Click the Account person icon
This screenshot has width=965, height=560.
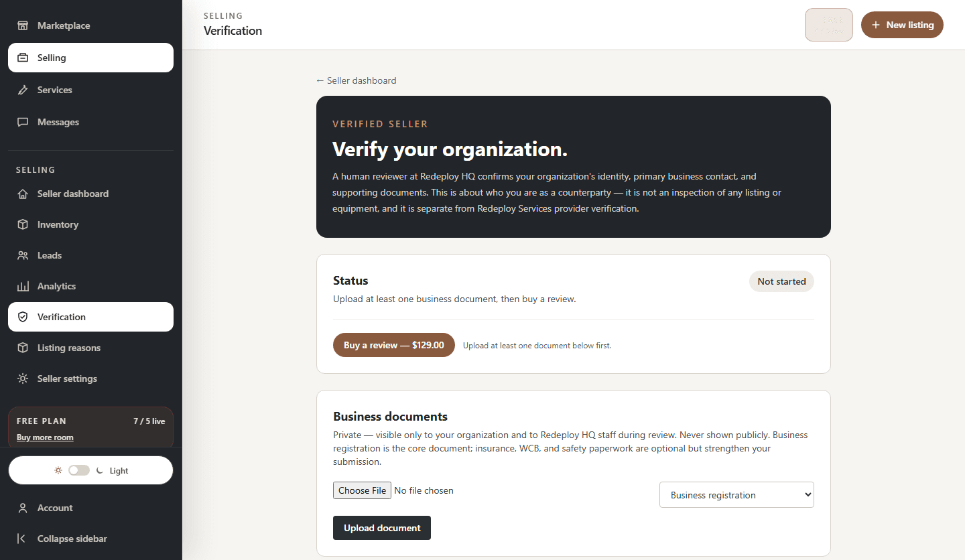point(23,508)
